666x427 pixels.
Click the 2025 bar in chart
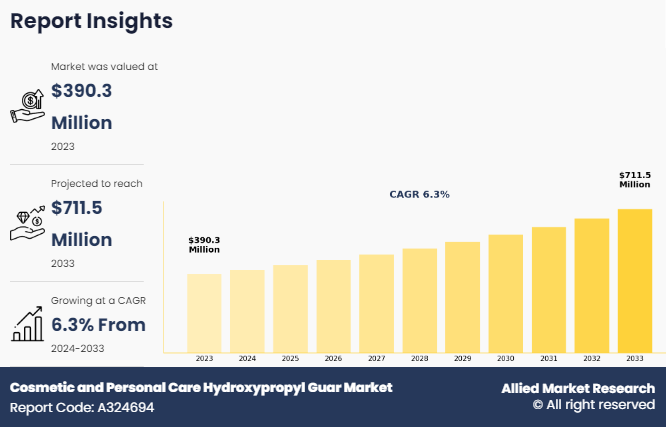click(x=290, y=308)
